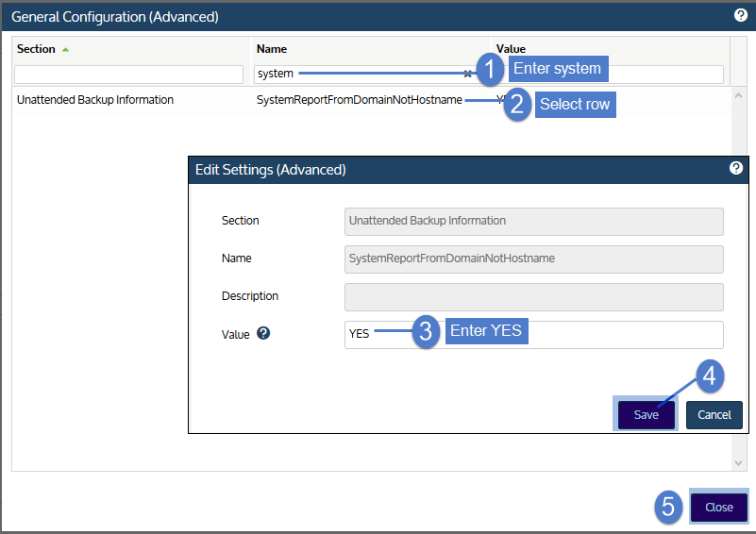Save the edited setting

(x=647, y=414)
